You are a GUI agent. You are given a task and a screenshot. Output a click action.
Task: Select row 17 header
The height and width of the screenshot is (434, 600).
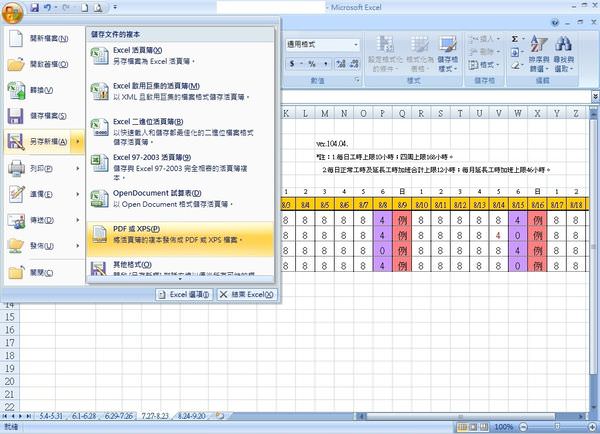10,343
